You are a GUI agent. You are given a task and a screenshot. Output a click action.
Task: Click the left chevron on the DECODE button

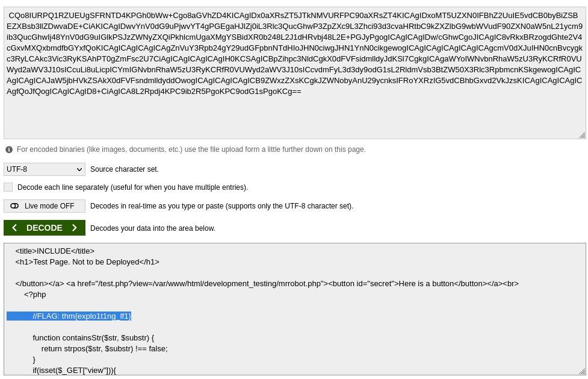pos(14,228)
